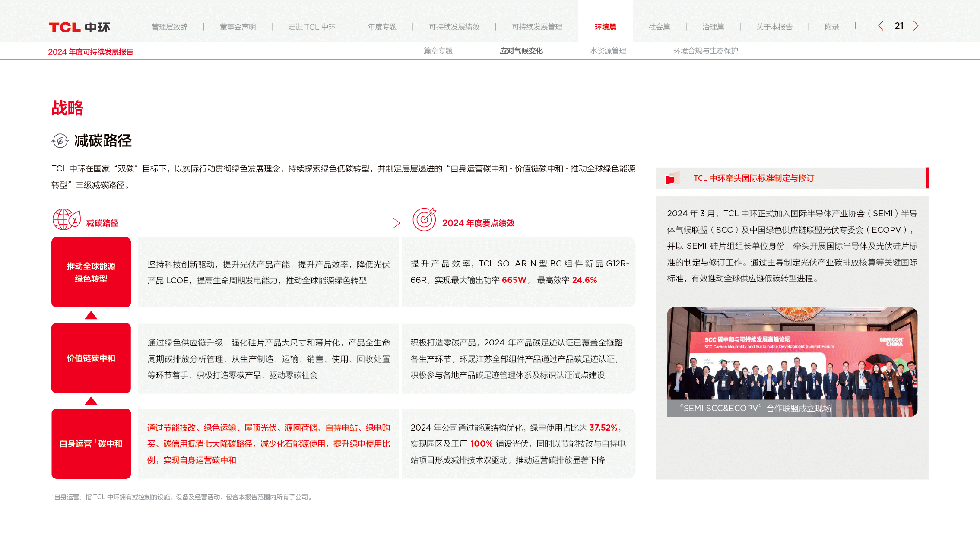The image size is (980, 551).
Task: Open the 附录 navigation item
Action: (x=831, y=27)
